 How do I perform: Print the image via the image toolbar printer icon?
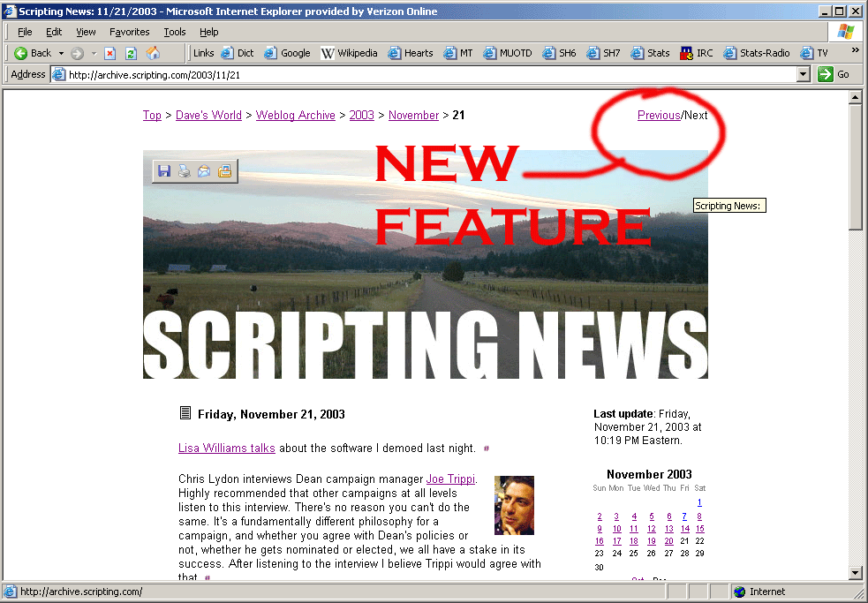[x=184, y=171]
